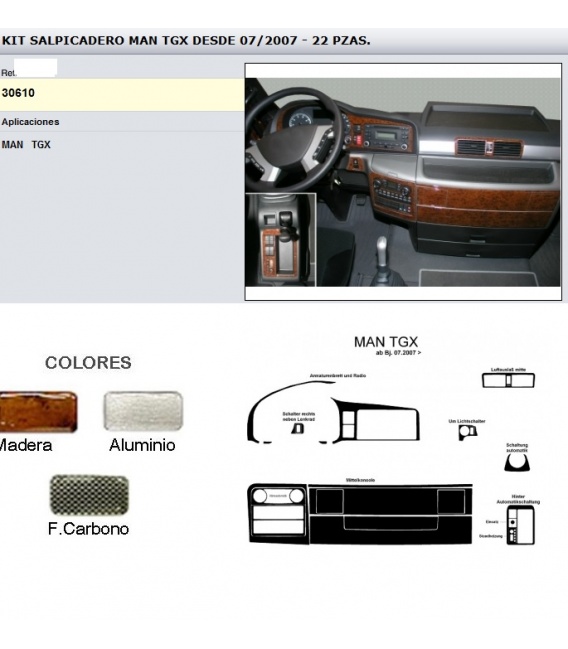Click the Madera label
Image resolution: width=568 pixels, height=649 pixels.
26,445
